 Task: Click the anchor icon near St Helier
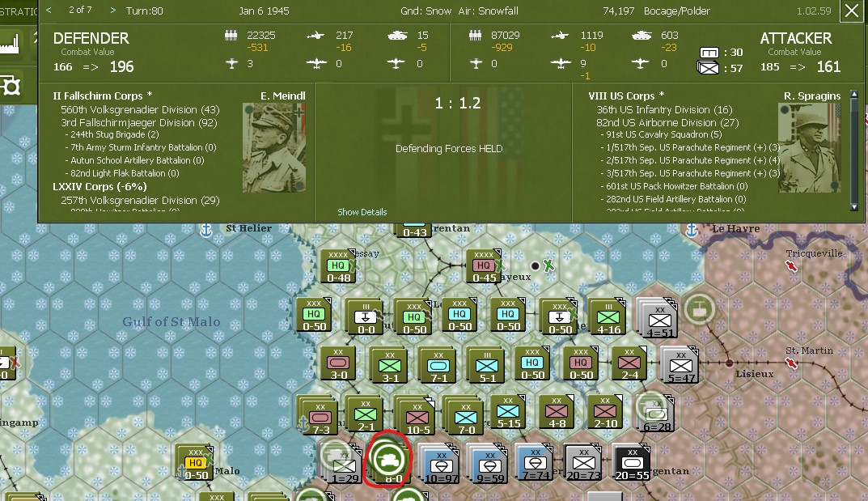click(x=205, y=229)
